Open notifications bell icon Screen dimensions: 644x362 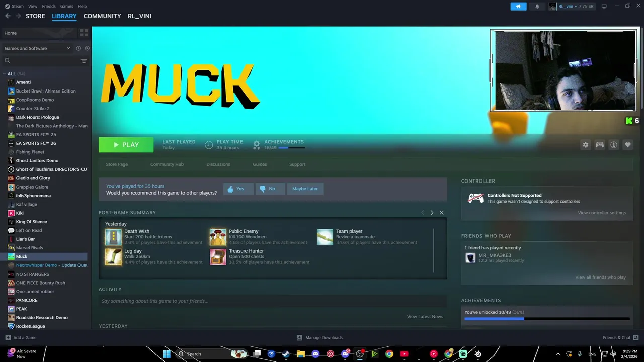(x=537, y=6)
